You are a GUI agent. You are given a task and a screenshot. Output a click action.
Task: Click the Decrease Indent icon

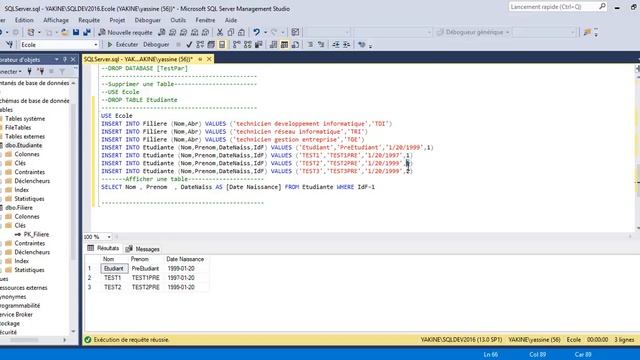click(336, 44)
